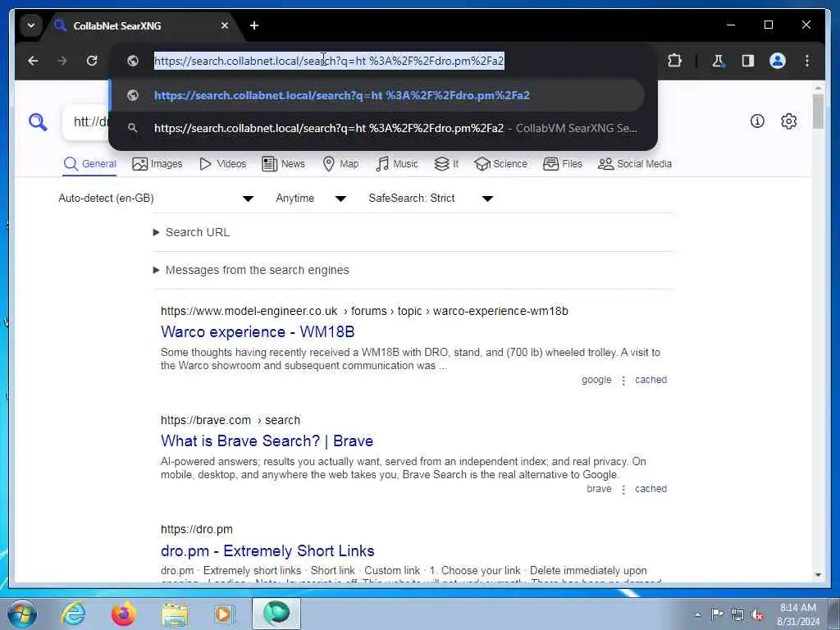The height and width of the screenshot is (630, 840).
Task: Switch to the IT category
Action: 446,164
